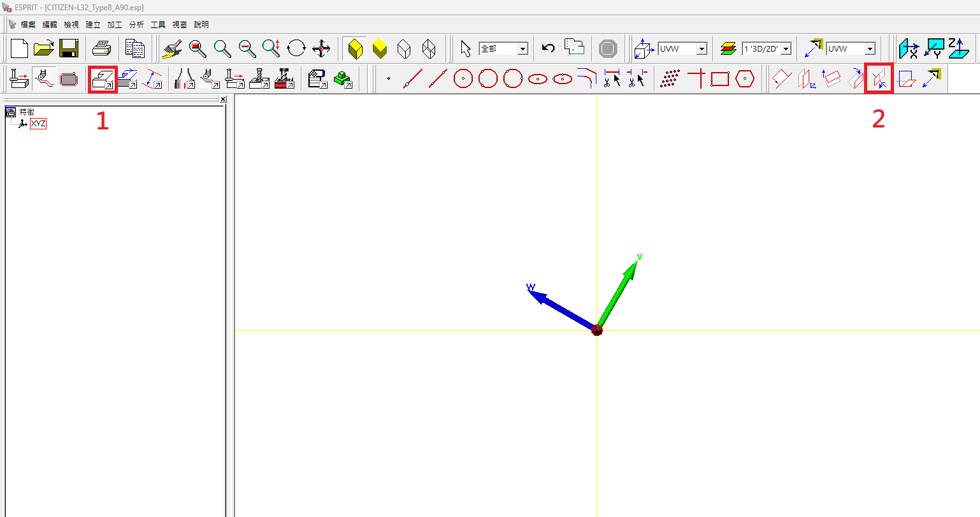Select the hexagon polygon tool

(744, 79)
